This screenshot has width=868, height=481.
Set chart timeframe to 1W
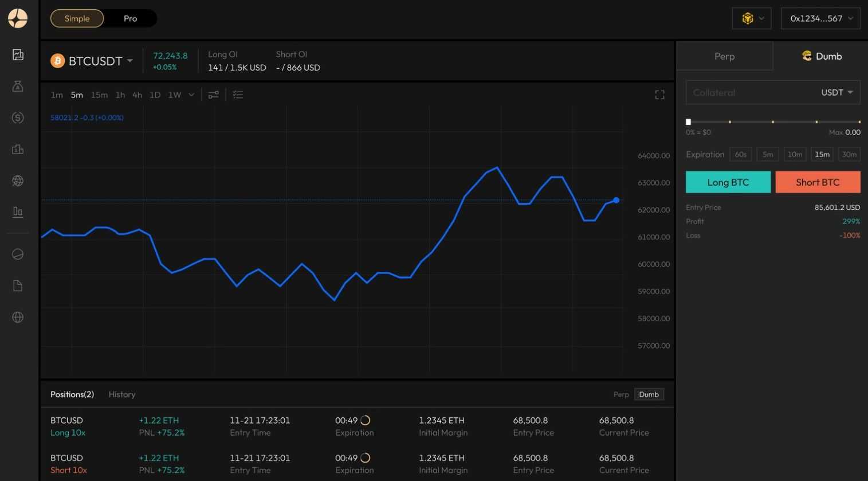tap(175, 95)
